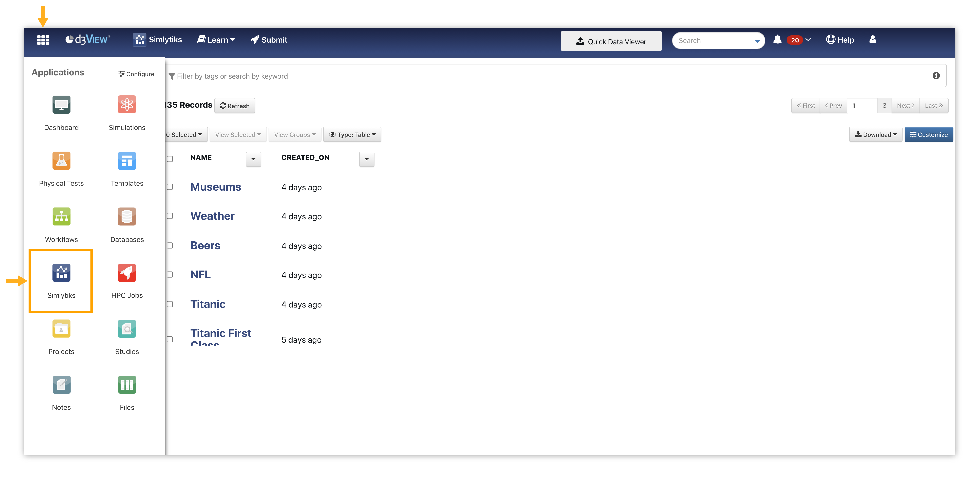
Task: Open the Workflows application
Action: click(61, 225)
